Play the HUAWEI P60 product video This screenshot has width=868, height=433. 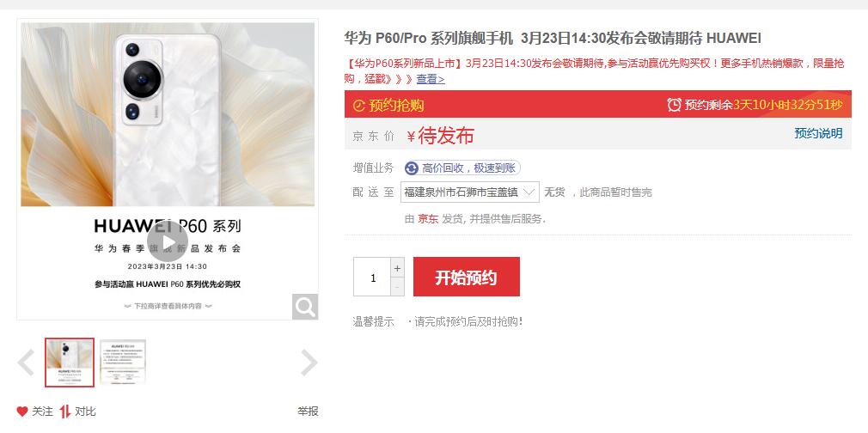[168, 242]
